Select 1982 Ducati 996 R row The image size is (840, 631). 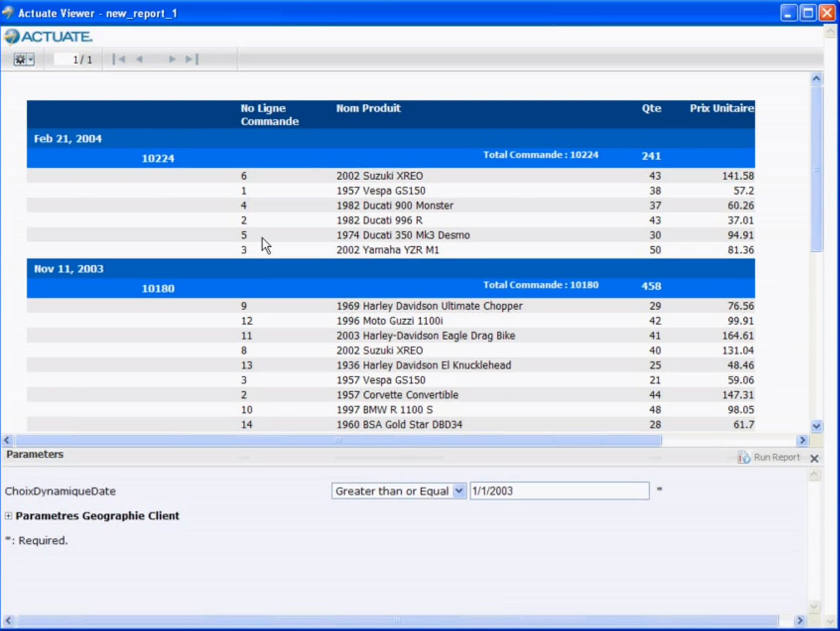coord(391,220)
